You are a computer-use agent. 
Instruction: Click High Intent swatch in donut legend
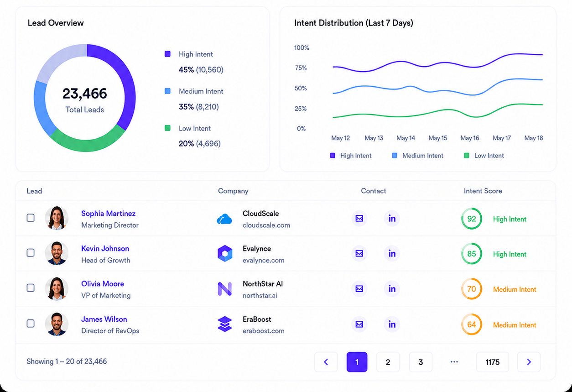tap(167, 54)
